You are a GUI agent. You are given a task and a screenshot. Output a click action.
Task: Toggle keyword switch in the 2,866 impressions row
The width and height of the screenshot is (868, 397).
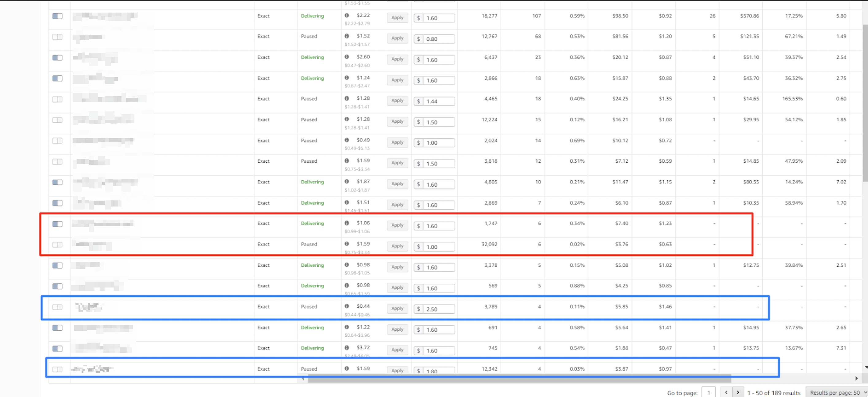pyautogui.click(x=58, y=78)
